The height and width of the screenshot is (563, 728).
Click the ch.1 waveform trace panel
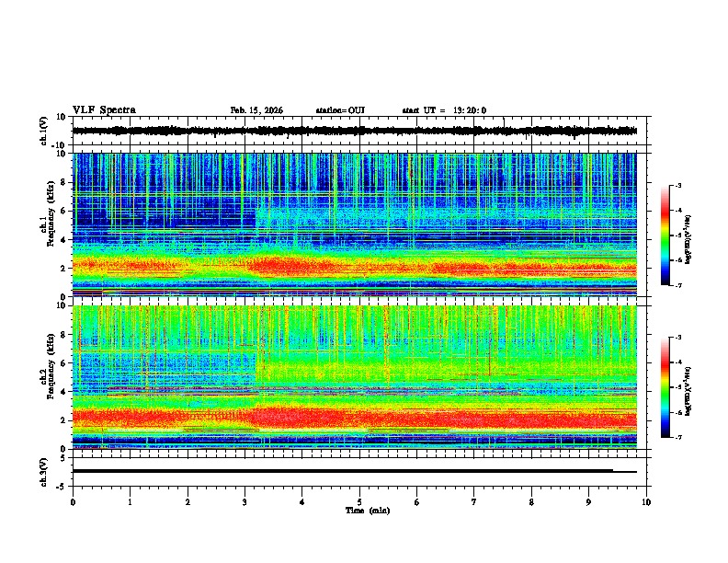(x=359, y=131)
